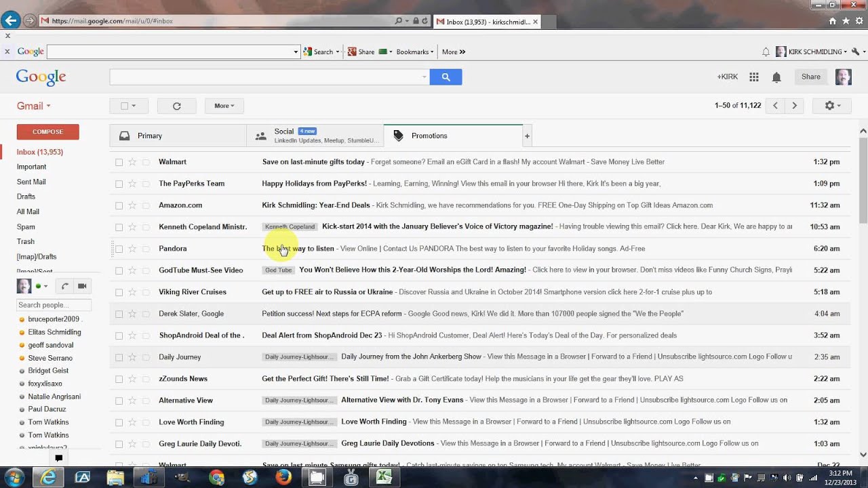Open the KIRK SCHMIDLING account dropdown
This screenshot has height=488, width=868.
[x=811, y=52]
